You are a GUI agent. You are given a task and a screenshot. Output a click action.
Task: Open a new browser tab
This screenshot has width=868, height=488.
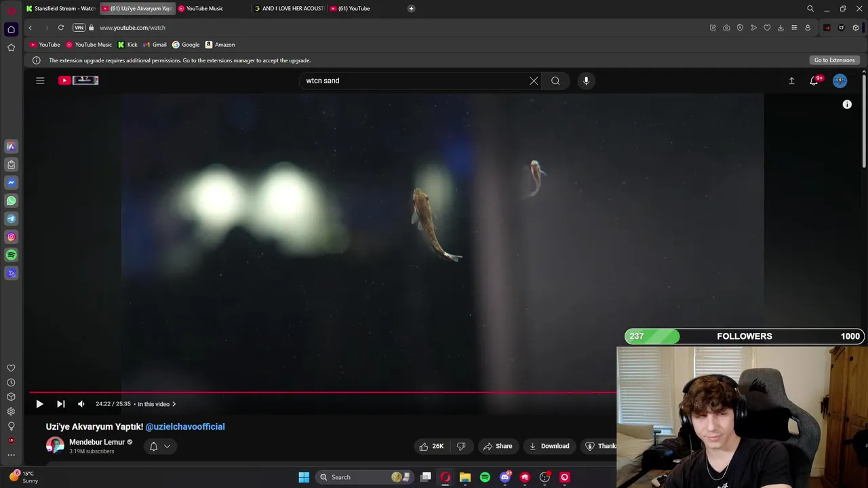pos(411,8)
